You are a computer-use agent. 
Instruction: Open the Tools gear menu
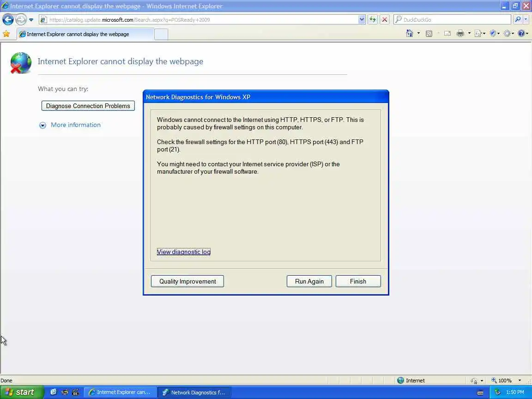508,33
